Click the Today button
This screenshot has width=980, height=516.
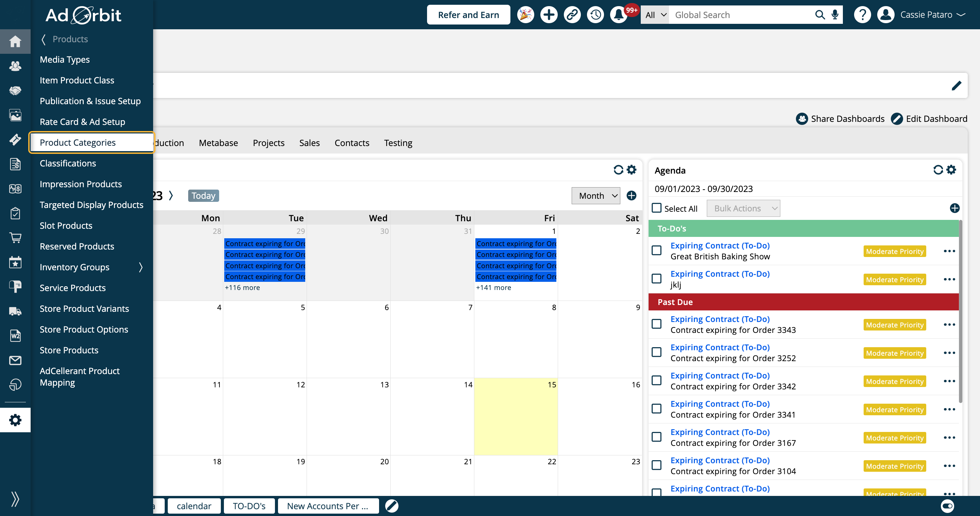pos(203,196)
